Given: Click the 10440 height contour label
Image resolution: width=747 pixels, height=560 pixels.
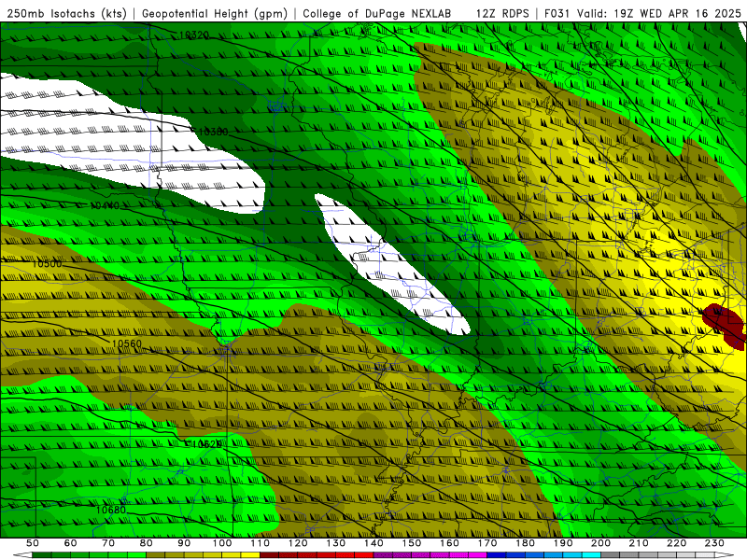Looking at the screenshot, I should tap(105, 205).
